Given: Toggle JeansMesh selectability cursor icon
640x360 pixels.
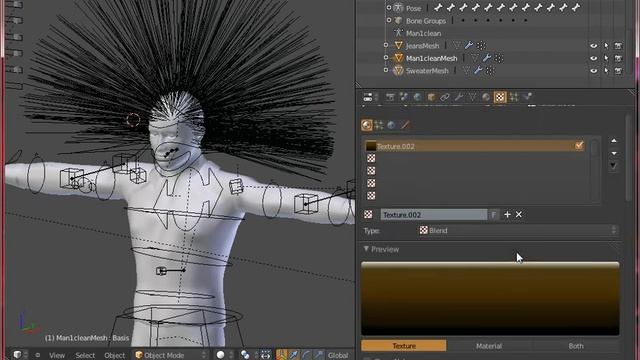Looking at the screenshot, I should [606, 46].
